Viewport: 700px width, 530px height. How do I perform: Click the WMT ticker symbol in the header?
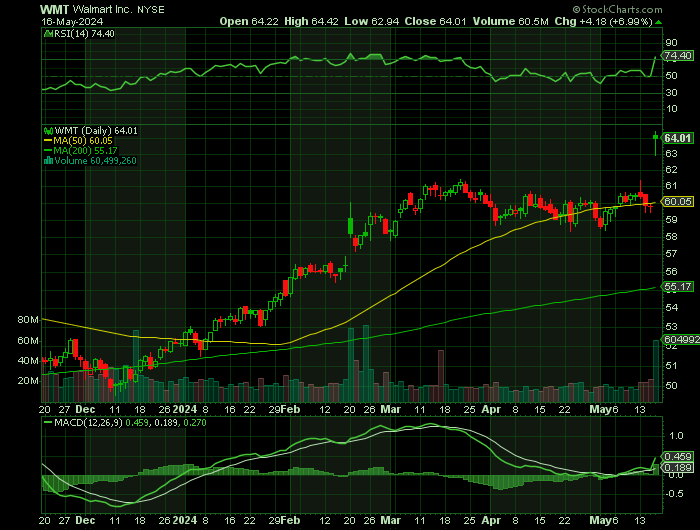54,9
